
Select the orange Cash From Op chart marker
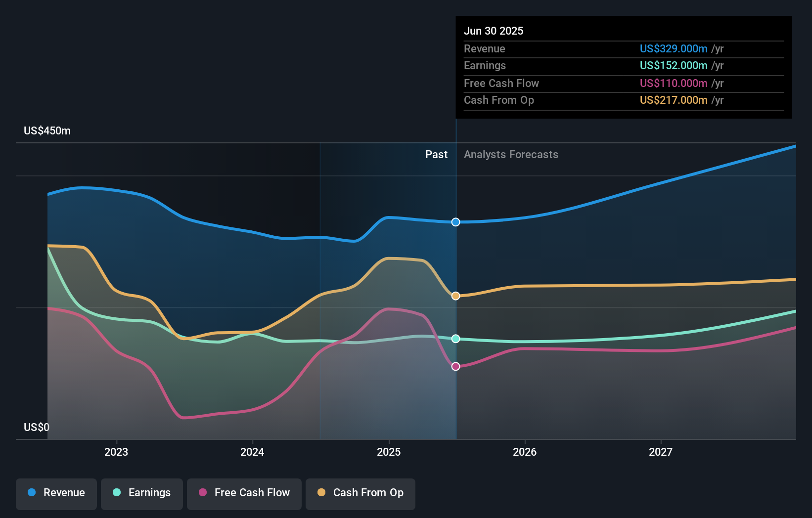(x=455, y=296)
